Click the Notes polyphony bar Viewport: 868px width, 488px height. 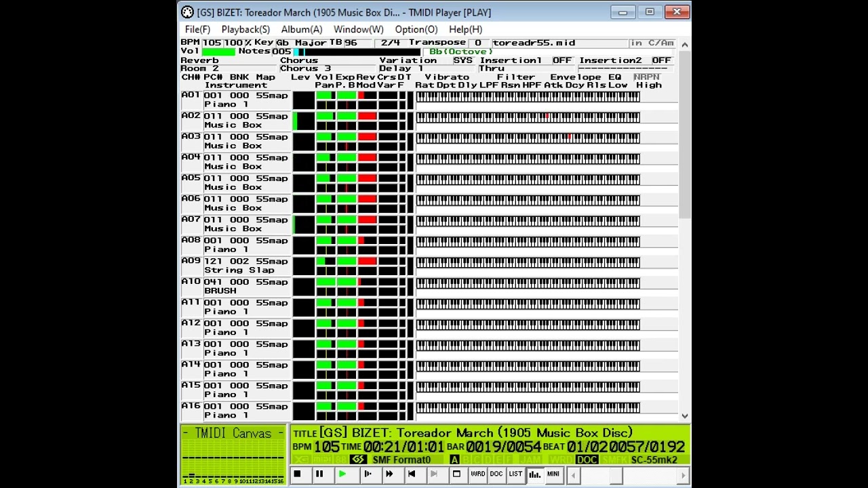point(356,52)
